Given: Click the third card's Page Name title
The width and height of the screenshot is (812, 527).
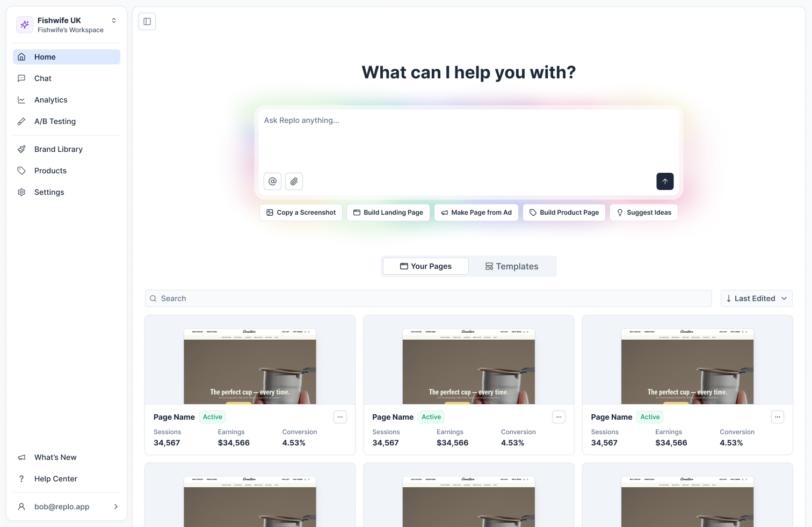Looking at the screenshot, I should pyautogui.click(x=612, y=417).
